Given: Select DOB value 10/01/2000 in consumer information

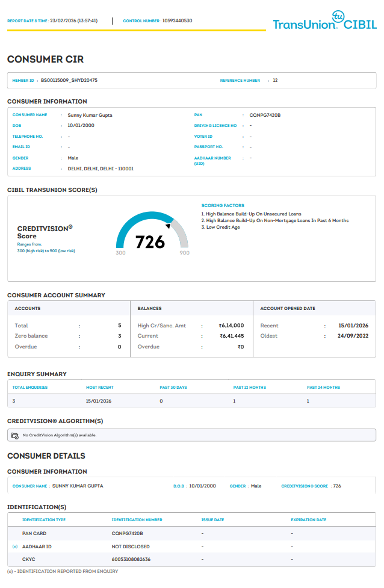Looking at the screenshot, I should (x=81, y=126).
